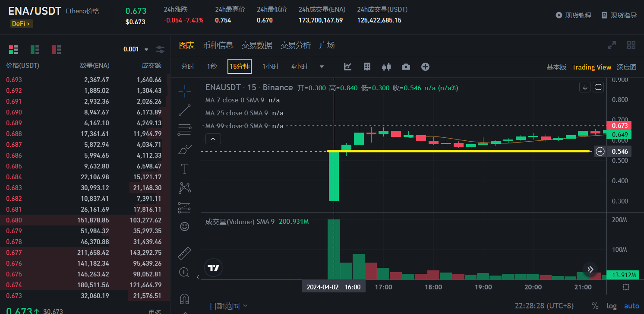This screenshot has height=314, width=644.
Task: Open the technical indicators icon
Action: click(x=347, y=67)
